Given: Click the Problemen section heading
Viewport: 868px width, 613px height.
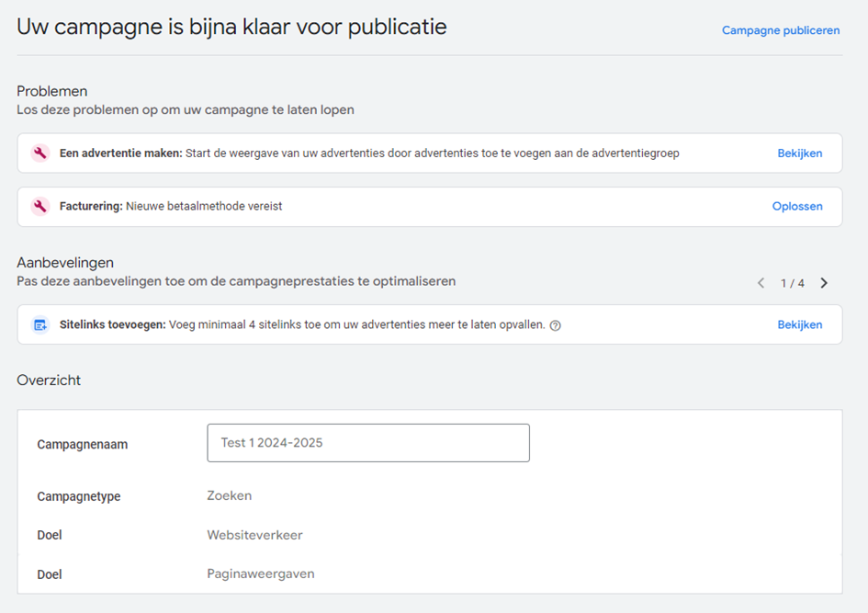Looking at the screenshot, I should [52, 91].
